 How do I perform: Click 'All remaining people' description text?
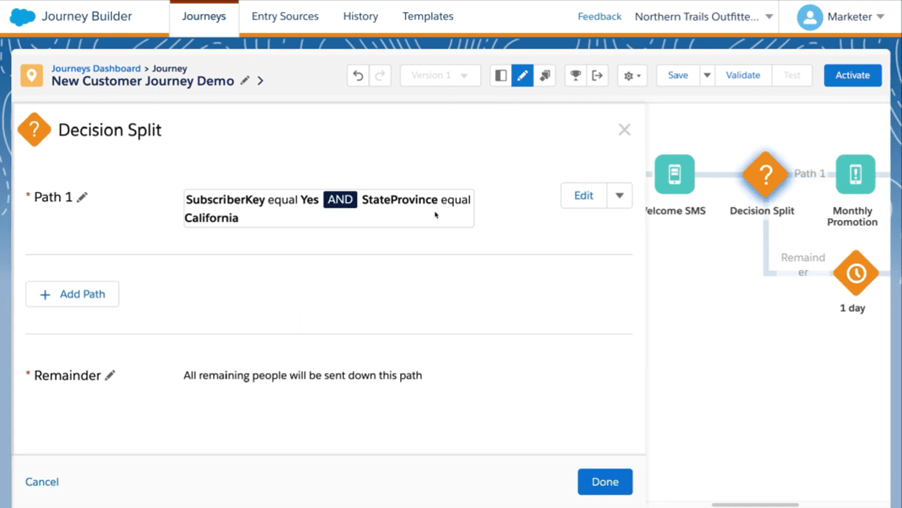point(303,375)
